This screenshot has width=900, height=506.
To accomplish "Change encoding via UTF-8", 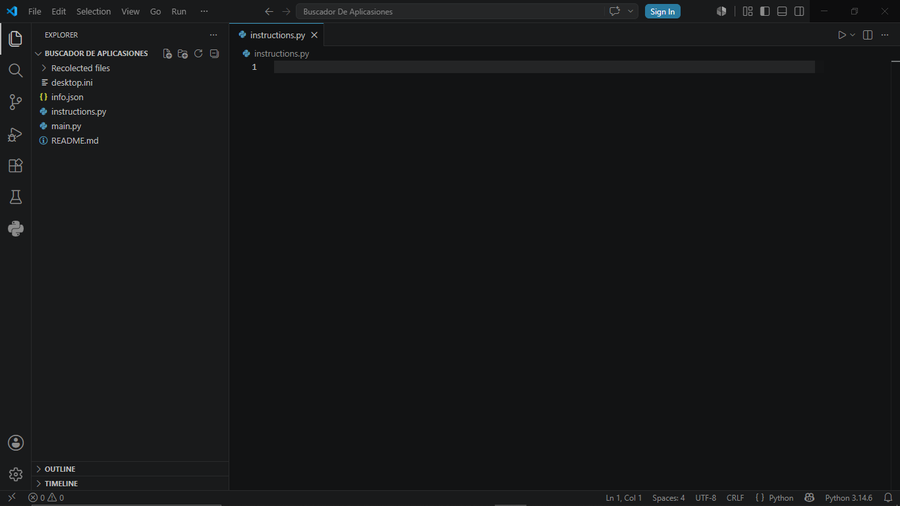I will click(x=705, y=497).
